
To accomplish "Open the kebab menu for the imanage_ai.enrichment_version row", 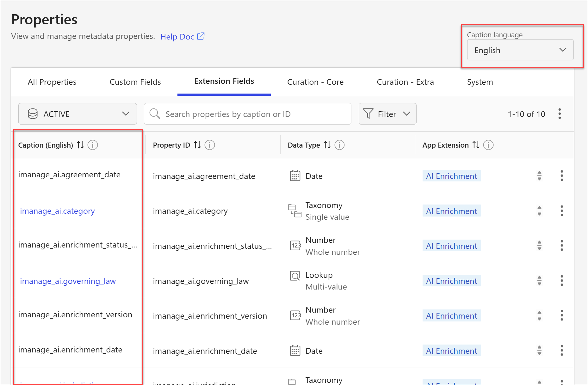I will tap(562, 315).
